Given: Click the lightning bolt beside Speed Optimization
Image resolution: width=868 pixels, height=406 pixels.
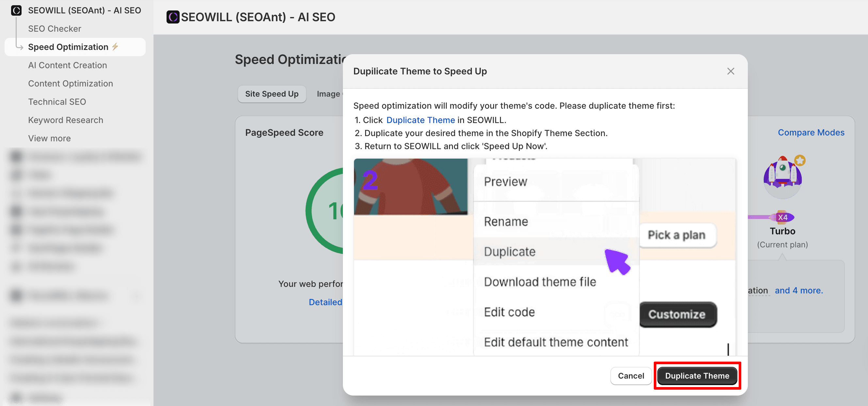Looking at the screenshot, I should tap(115, 46).
